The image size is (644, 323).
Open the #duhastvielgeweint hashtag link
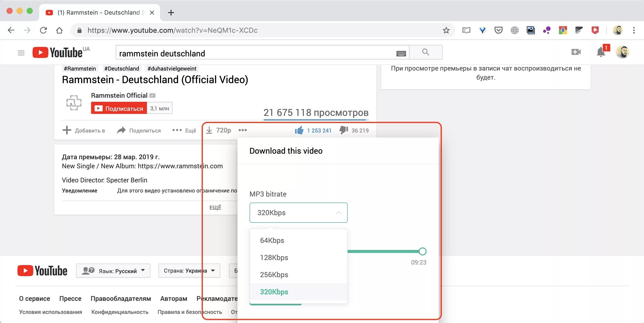pyautogui.click(x=172, y=69)
